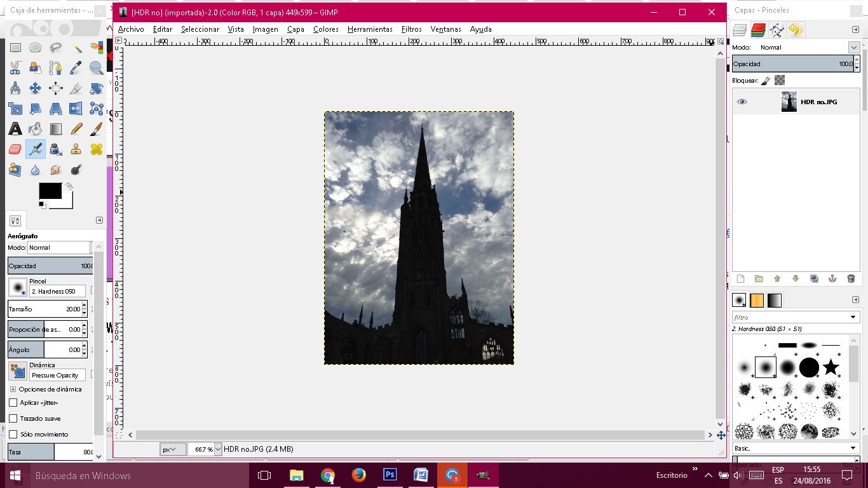The width and height of the screenshot is (868, 488).
Task: Enable Sólo movimiento checkbox
Action: (x=13, y=435)
